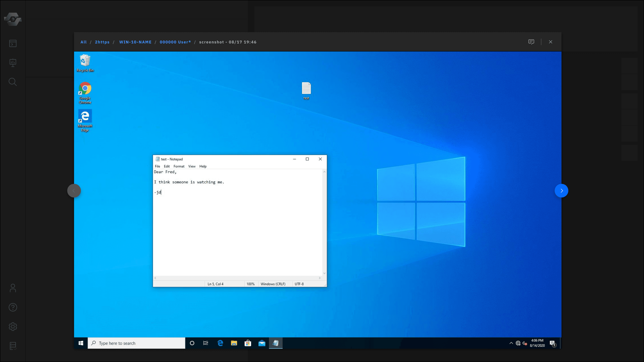
Task: Click the View menu in Notepad
Action: [192, 166]
